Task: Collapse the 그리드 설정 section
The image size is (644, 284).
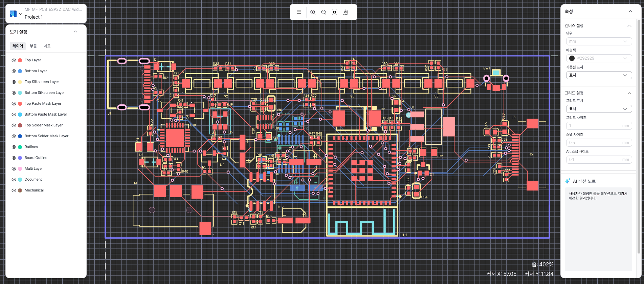Action: 629,93
